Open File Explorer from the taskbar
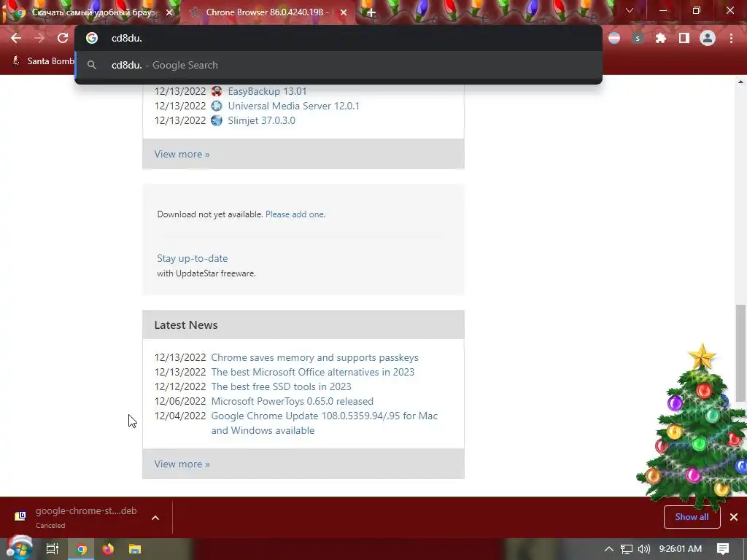 (135, 549)
